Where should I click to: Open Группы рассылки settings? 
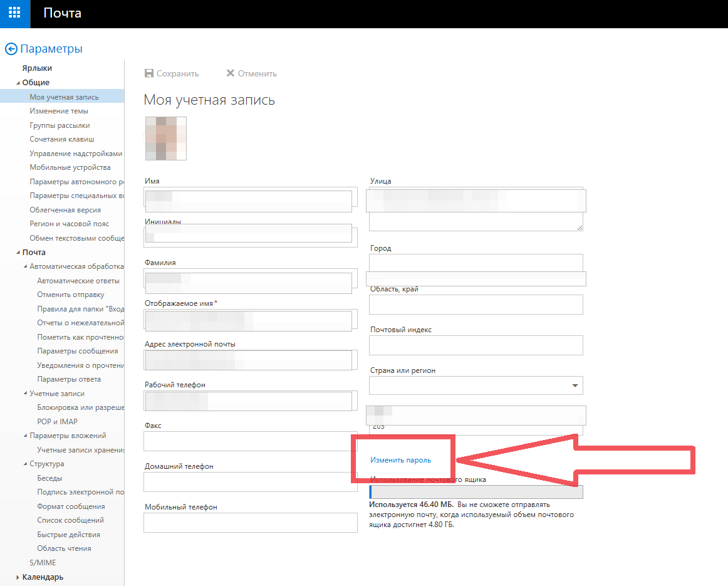coord(60,125)
